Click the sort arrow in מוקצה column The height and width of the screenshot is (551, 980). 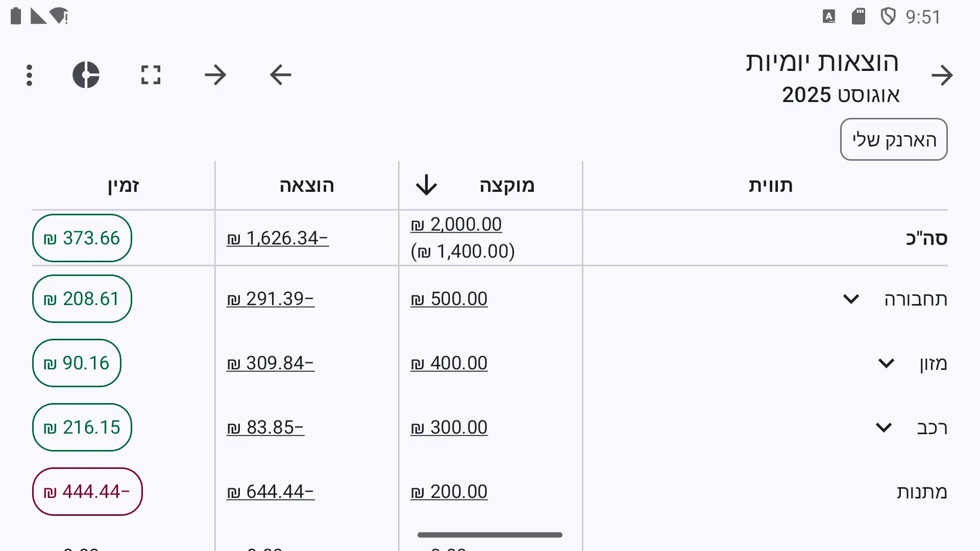point(426,185)
